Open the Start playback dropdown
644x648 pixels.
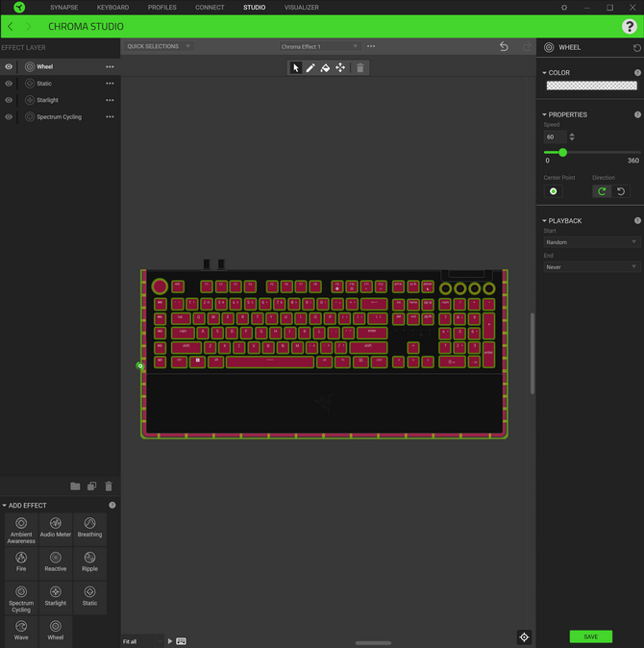591,242
